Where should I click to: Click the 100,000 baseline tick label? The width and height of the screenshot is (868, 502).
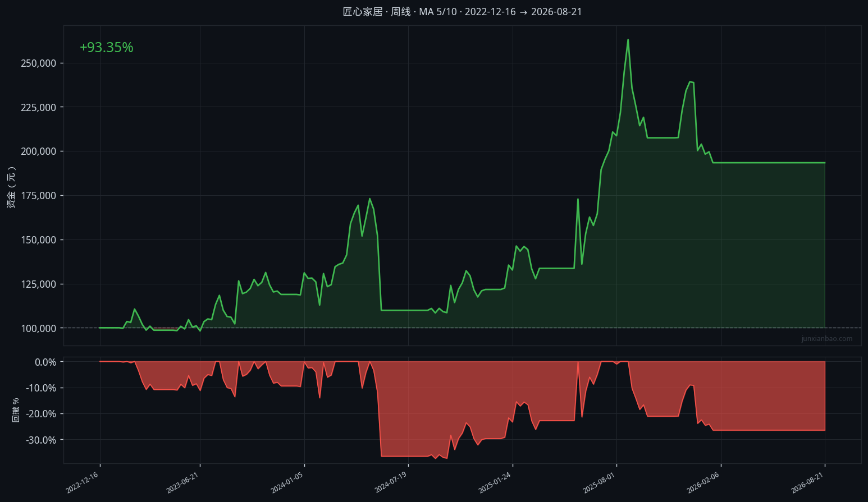(x=39, y=328)
